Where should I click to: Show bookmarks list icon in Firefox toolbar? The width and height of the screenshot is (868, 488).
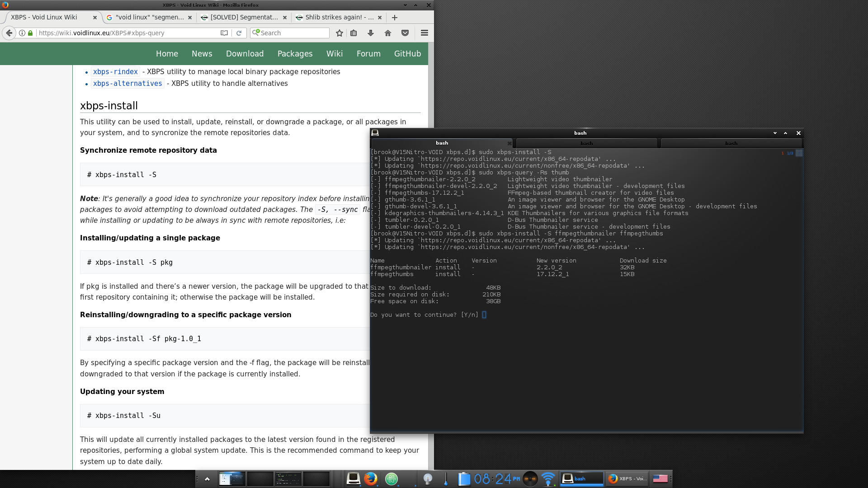click(354, 33)
